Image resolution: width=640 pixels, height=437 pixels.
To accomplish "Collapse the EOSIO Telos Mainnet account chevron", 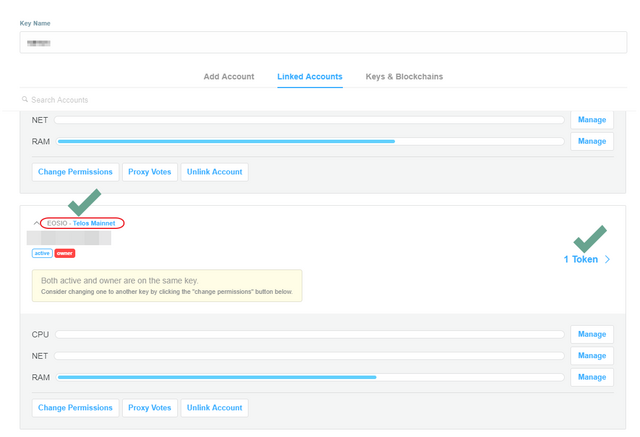I will [x=36, y=223].
